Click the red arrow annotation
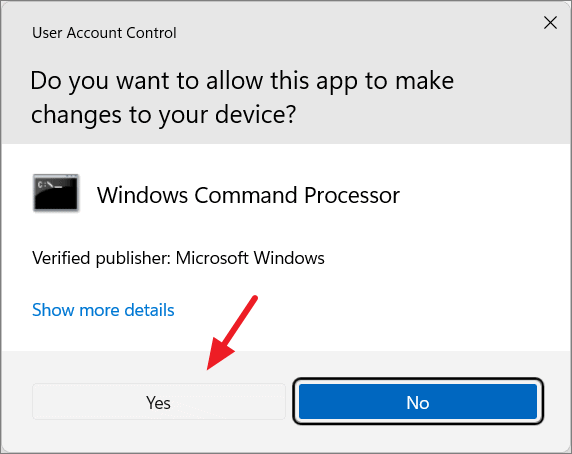 [x=232, y=333]
